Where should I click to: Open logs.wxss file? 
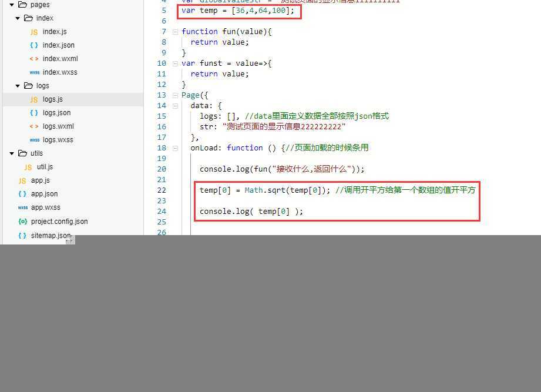58,140
